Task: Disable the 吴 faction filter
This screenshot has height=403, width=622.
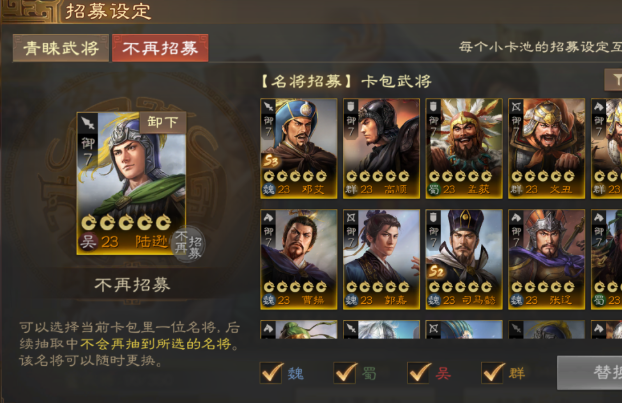Action: [419, 373]
